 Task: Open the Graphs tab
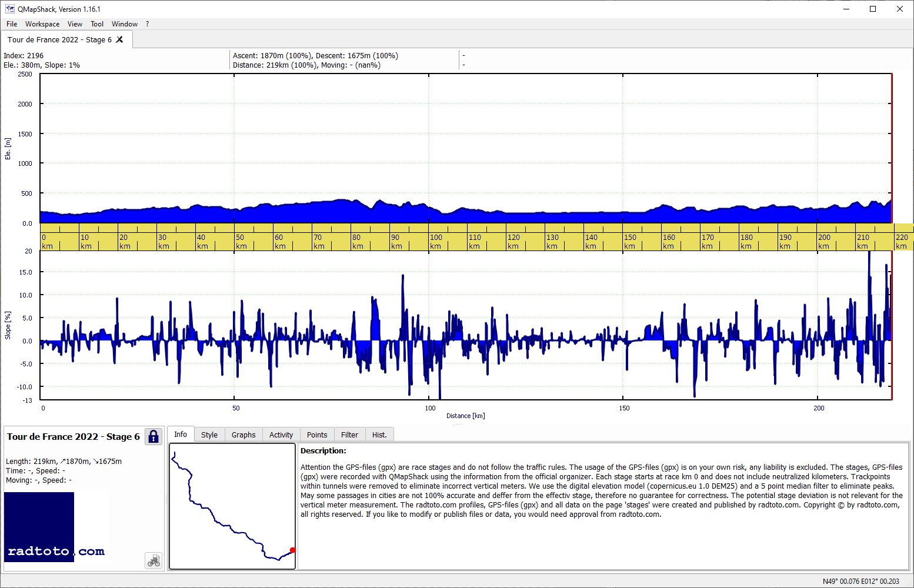point(243,435)
